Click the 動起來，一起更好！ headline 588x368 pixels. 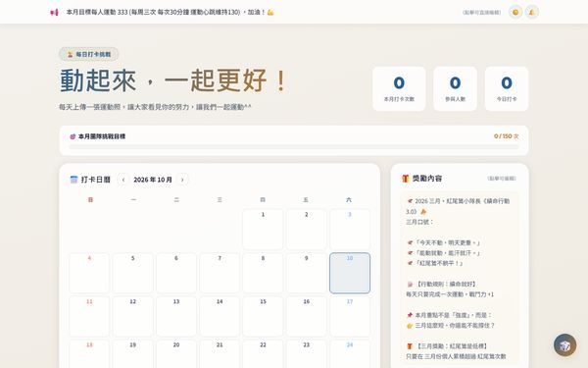pyautogui.click(x=173, y=80)
